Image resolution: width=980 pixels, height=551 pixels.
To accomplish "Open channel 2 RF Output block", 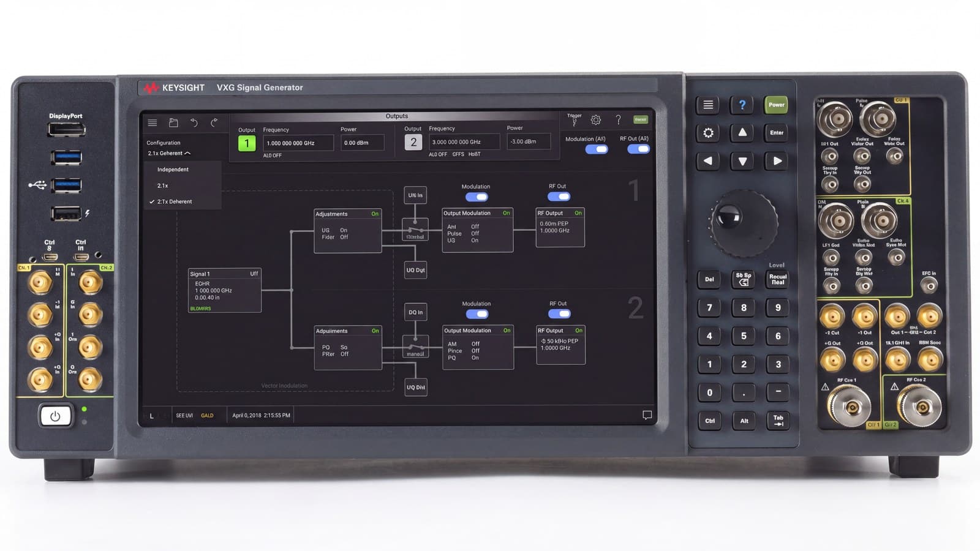I will (x=561, y=345).
